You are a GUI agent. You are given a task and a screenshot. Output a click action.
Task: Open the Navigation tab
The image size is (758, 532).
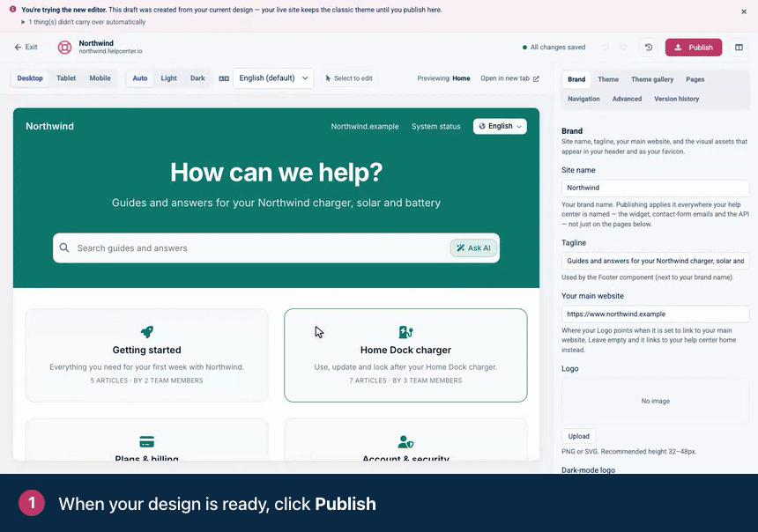coord(584,99)
